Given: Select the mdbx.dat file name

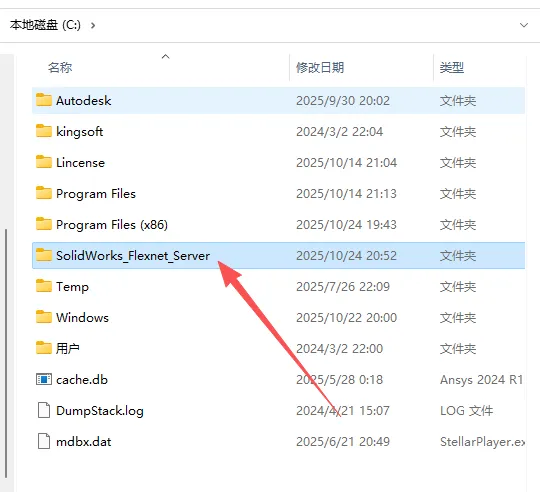Looking at the screenshot, I should (x=84, y=441).
